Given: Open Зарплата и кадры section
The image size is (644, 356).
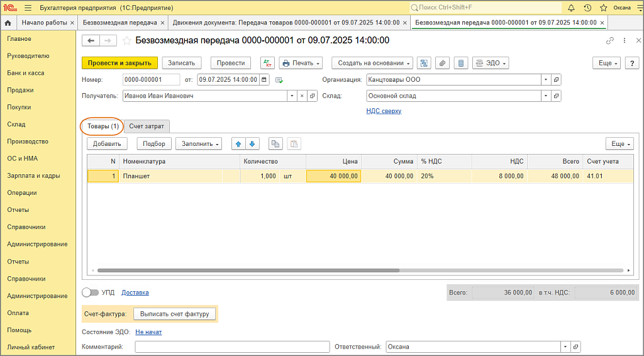Looking at the screenshot, I should [x=33, y=175].
